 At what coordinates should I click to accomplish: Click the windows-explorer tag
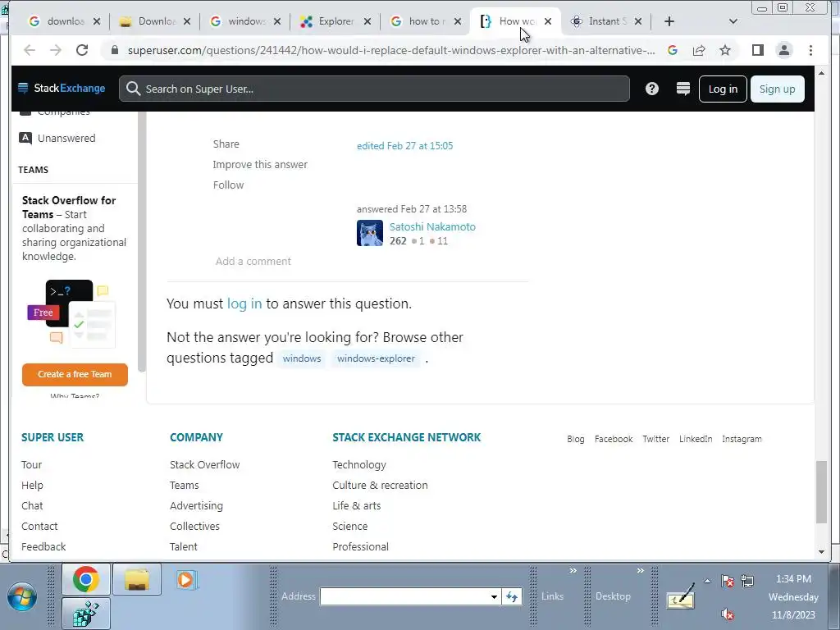click(x=376, y=358)
